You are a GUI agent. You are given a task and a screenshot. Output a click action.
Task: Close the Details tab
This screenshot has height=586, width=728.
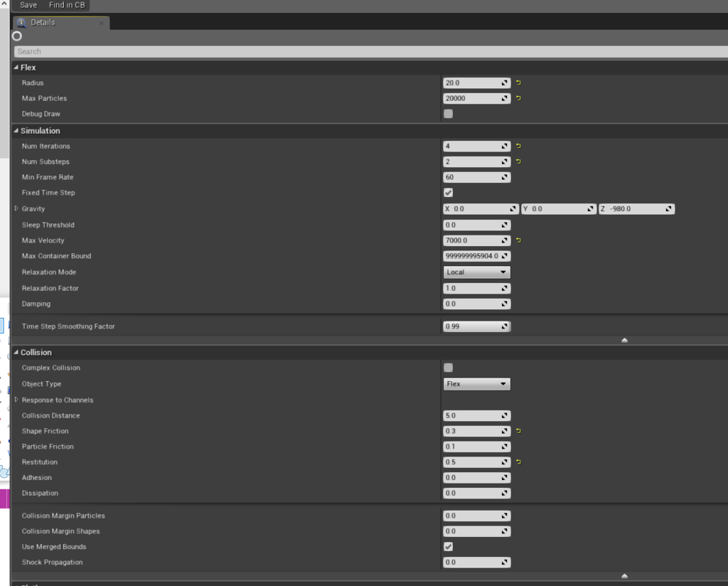(101, 23)
